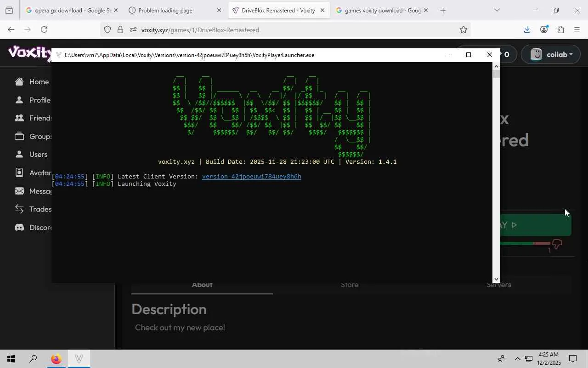Open the Servers tab on game page

[499, 285]
